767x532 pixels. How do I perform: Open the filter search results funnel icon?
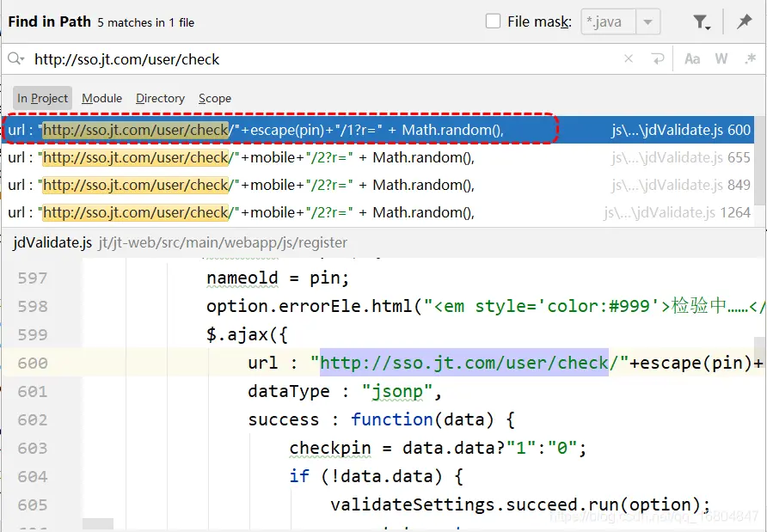(x=702, y=22)
